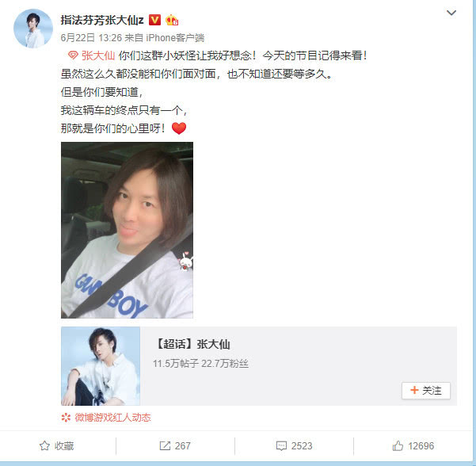Image resolution: width=476 pixels, height=466 pixels.
Task: Favorite the post via the star 收藏 icon
Action: click(x=44, y=445)
